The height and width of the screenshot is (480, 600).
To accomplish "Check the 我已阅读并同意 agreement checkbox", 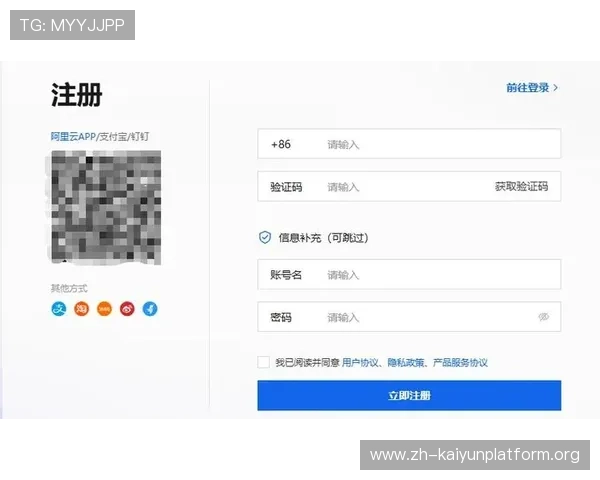I will pos(263,362).
